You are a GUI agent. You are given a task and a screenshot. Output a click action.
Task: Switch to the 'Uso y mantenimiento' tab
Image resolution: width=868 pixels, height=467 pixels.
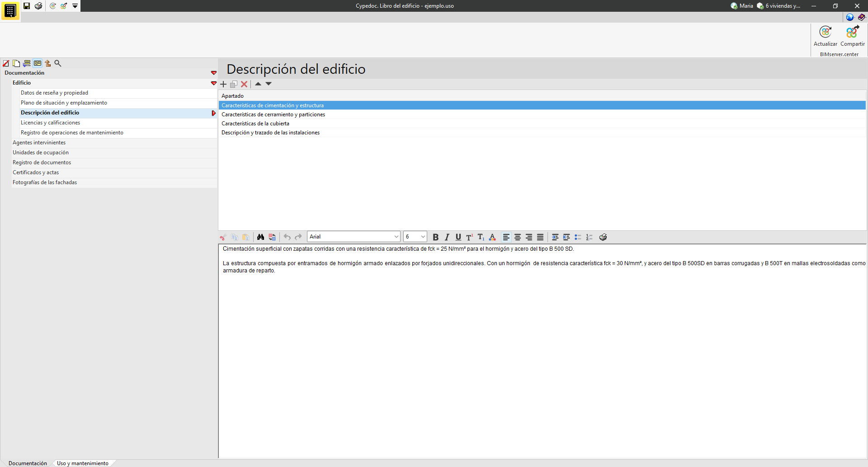[x=83, y=463]
